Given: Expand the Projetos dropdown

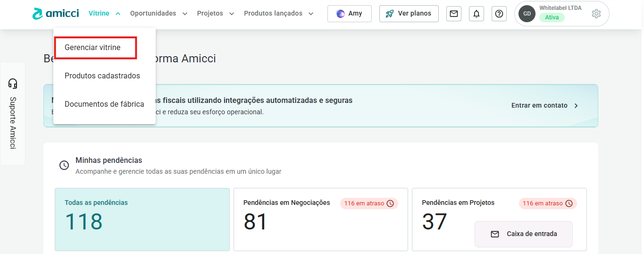Looking at the screenshot, I should click(x=215, y=14).
